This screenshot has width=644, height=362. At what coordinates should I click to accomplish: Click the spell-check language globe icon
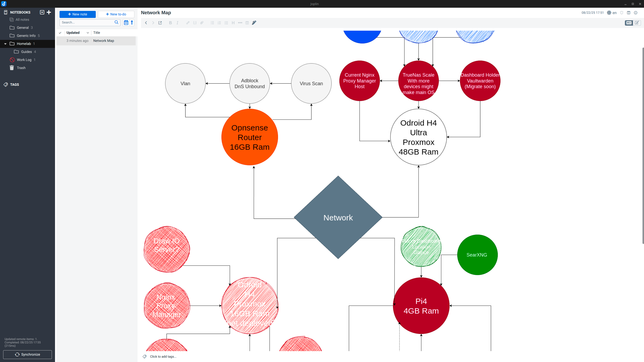[x=609, y=13]
